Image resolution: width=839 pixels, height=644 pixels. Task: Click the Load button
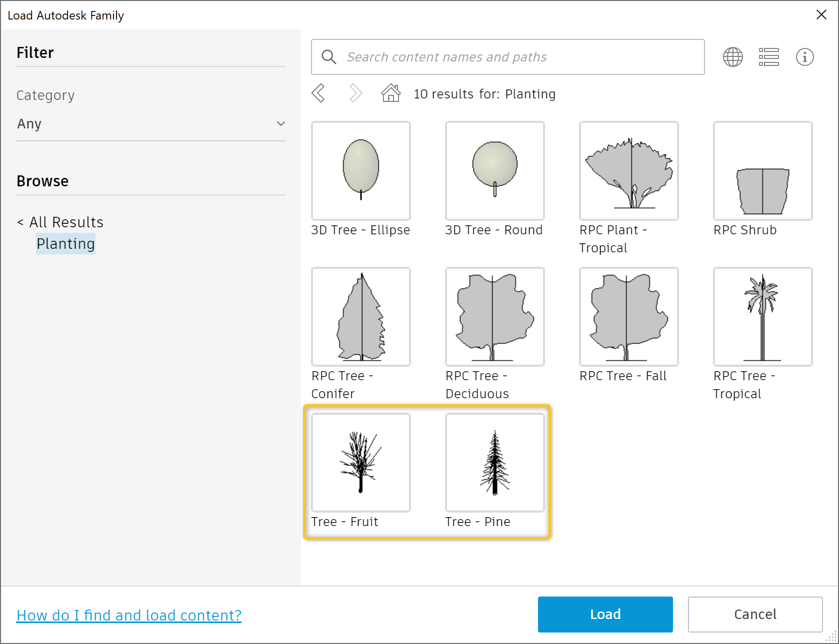click(605, 614)
